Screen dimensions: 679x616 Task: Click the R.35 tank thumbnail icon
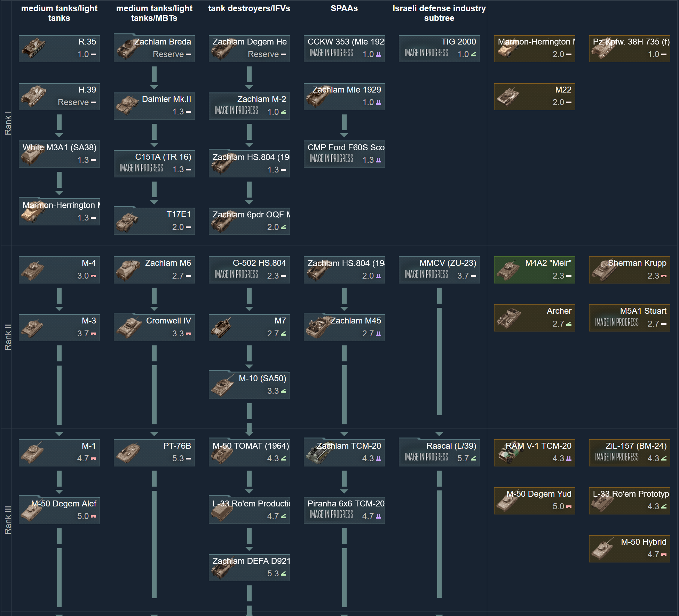33,48
